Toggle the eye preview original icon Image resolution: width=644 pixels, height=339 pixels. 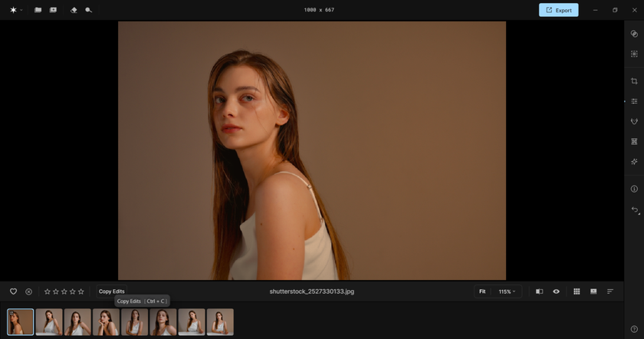(556, 291)
